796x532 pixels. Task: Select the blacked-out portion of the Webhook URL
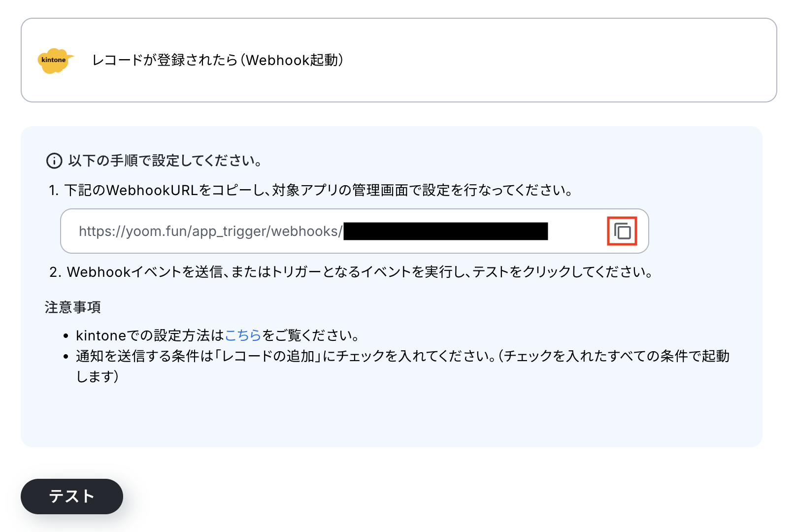click(x=446, y=231)
